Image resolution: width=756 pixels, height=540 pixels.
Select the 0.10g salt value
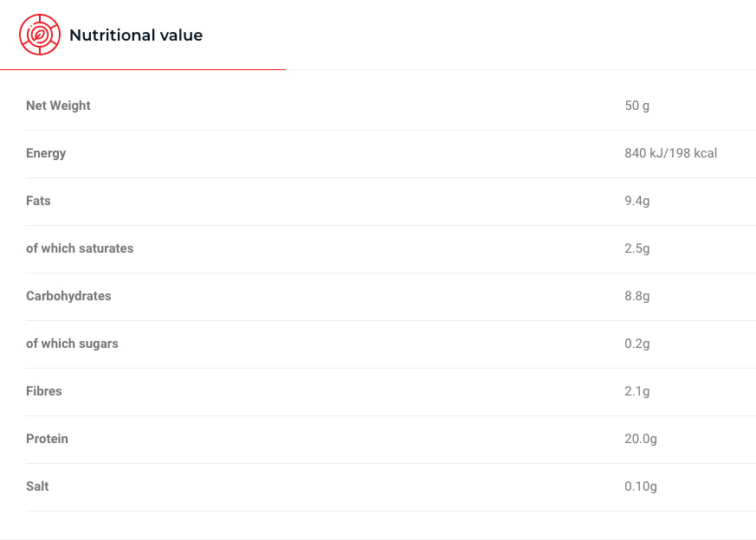pyautogui.click(x=640, y=486)
